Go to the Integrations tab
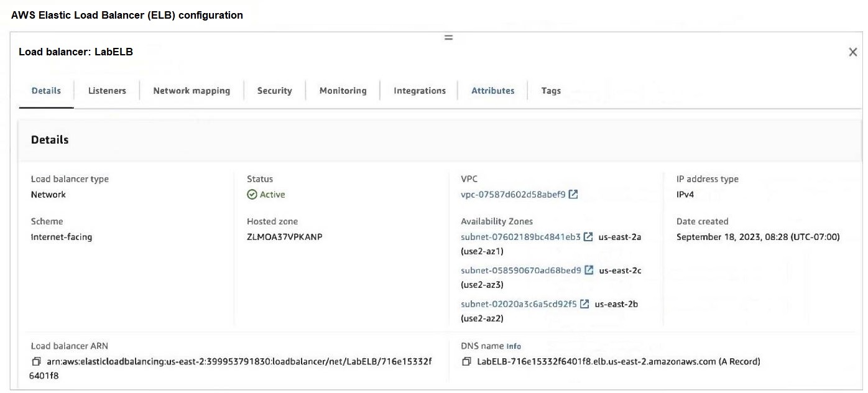Image resolution: width=868 pixels, height=393 pixels. point(420,91)
